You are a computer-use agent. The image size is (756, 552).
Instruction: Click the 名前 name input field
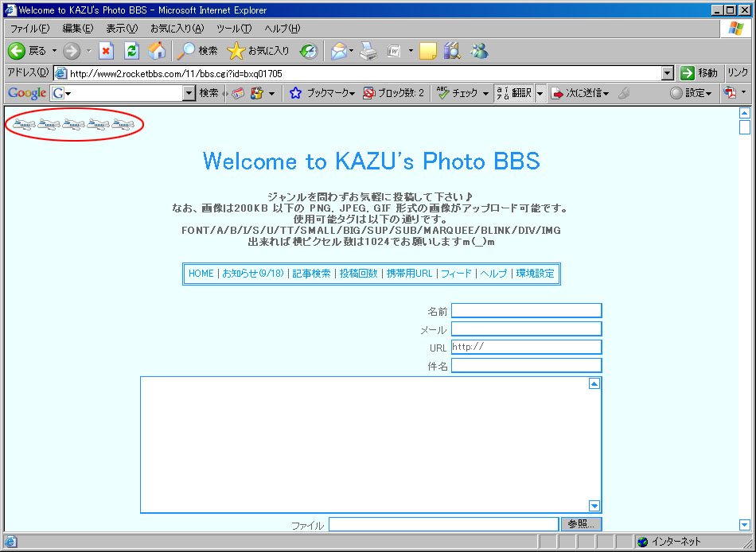pyautogui.click(x=526, y=310)
